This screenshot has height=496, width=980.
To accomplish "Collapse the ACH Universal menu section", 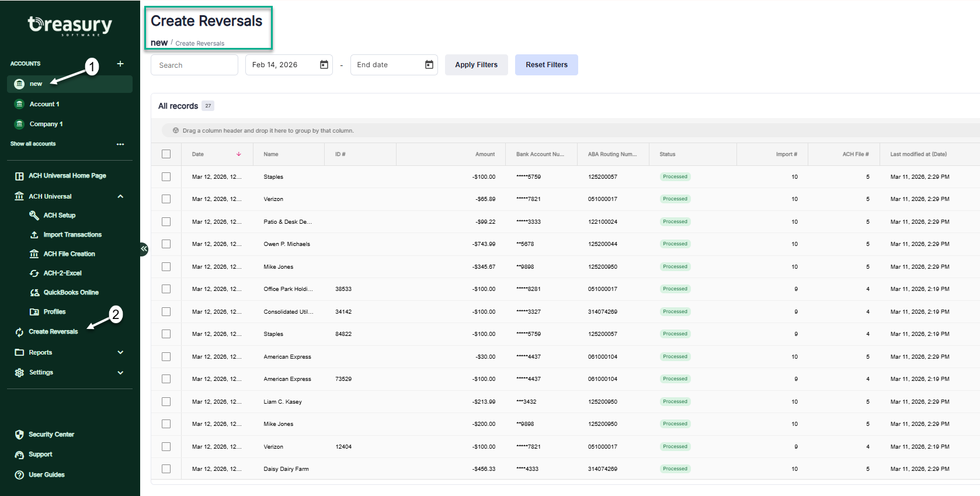I will (x=120, y=197).
